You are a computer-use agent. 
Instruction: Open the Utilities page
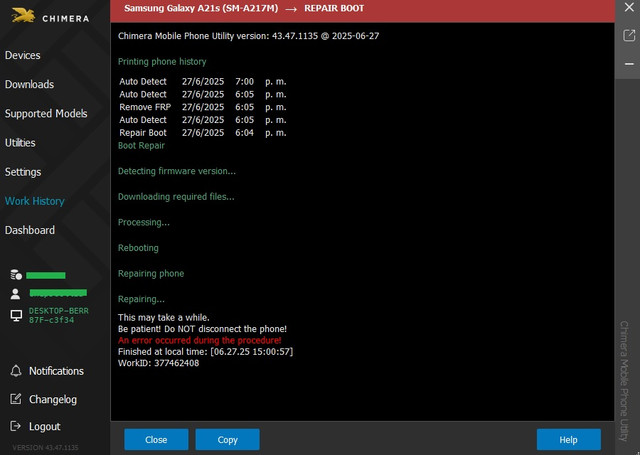(20, 143)
